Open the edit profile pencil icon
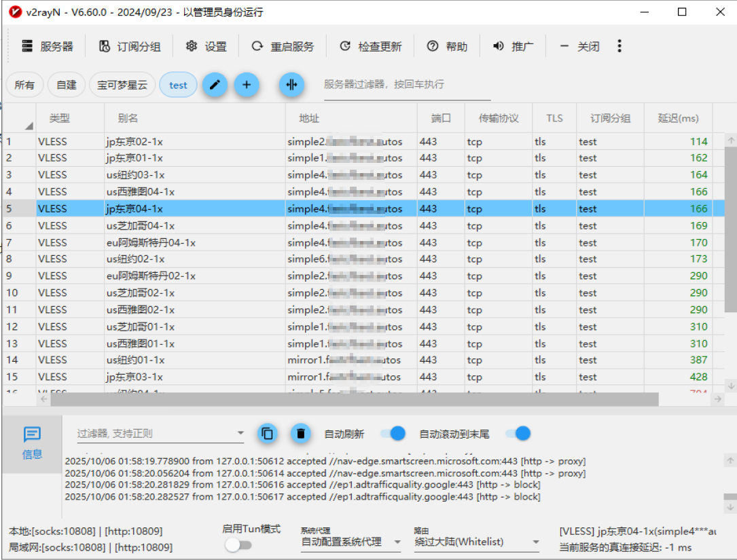Image resolution: width=737 pixels, height=560 pixels. click(x=215, y=85)
